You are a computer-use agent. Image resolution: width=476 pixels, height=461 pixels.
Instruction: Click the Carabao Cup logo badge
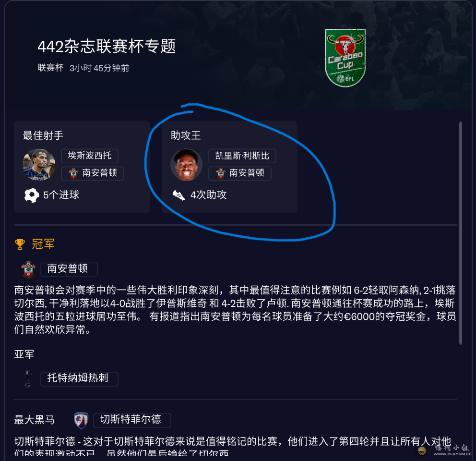[x=345, y=58]
